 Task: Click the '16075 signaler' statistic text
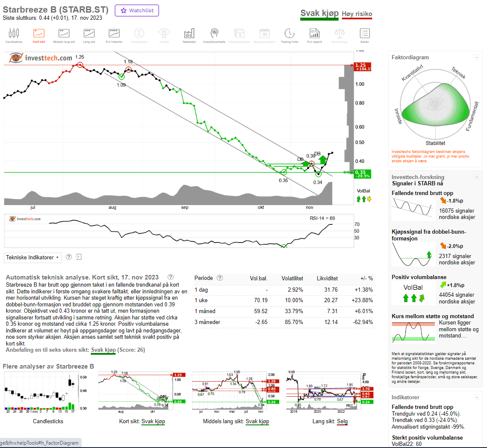457,211
